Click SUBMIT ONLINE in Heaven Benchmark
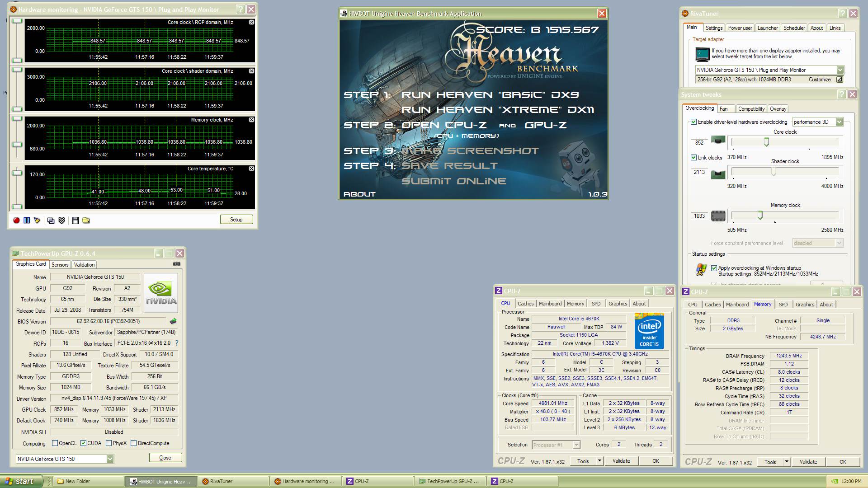 [x=453, y=181]
